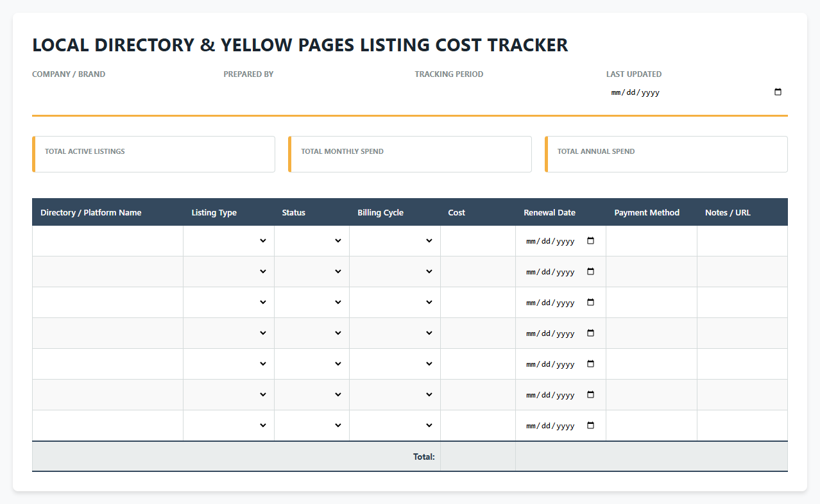This screenshot has width=820, height=504.
Task: Click seventh row Directory / Platform Name cell
Action: click(x=108, y=426)
